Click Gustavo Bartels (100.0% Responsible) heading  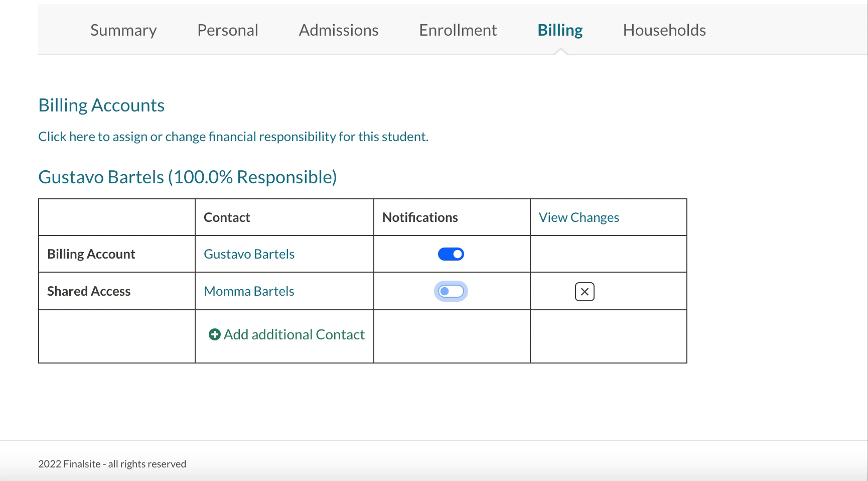click(x=188, y=177)
